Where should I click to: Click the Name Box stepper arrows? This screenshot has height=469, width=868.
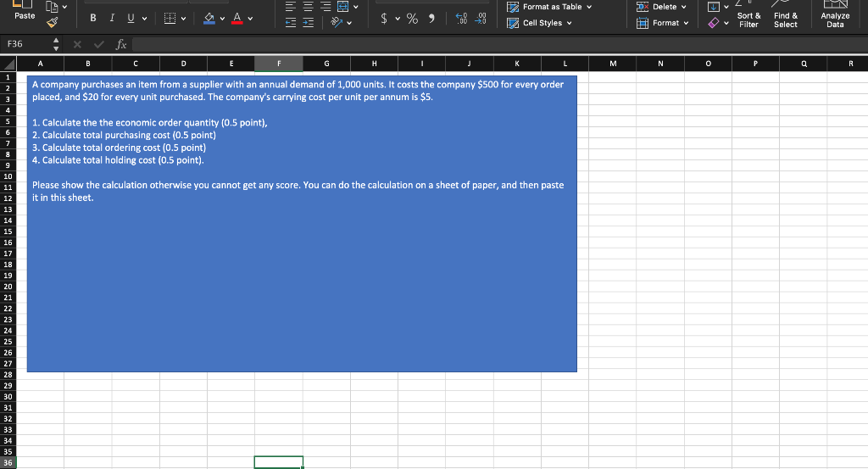(56, 44)
